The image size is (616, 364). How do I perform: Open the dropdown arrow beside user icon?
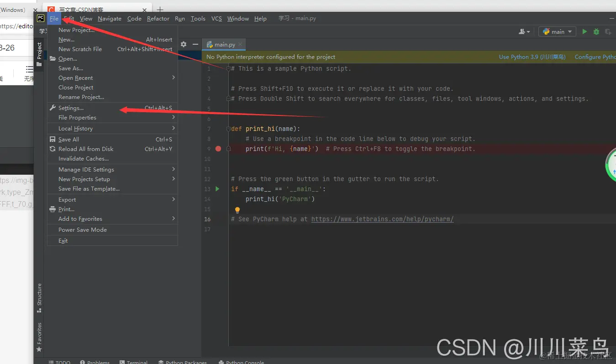528,32
